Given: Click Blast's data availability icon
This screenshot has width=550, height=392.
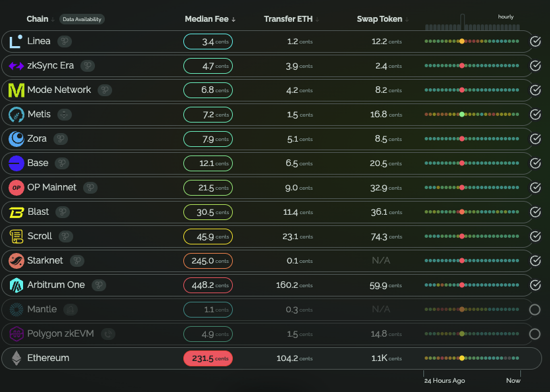Looking at the screenshot, I should pyautogui.click(x=63, y=212).
